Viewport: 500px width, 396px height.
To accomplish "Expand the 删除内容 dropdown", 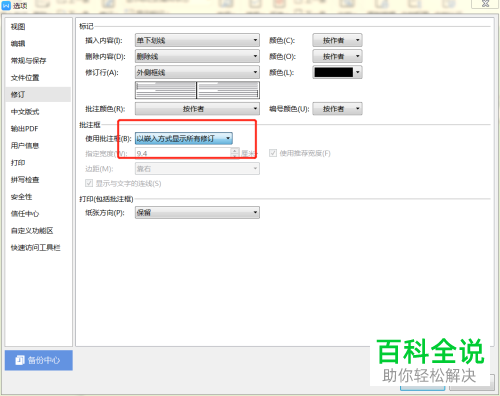I will tap(197, 56).
